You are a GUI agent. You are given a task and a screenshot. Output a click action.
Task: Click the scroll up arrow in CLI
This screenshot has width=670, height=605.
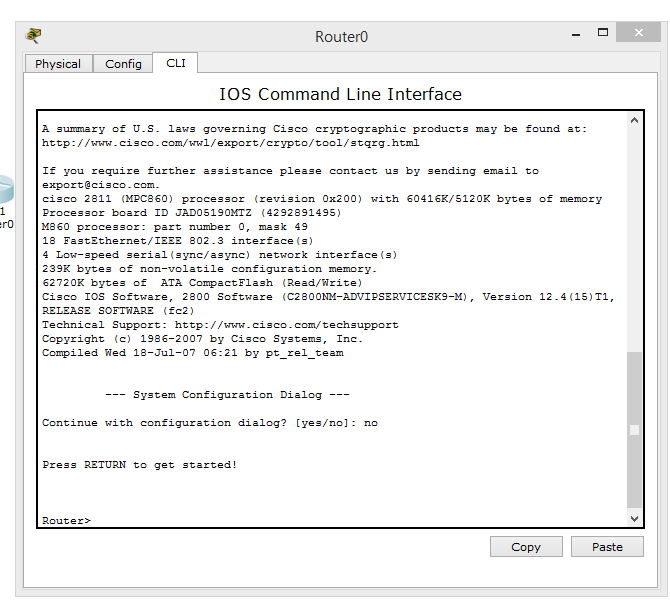(x=635, y=120)
